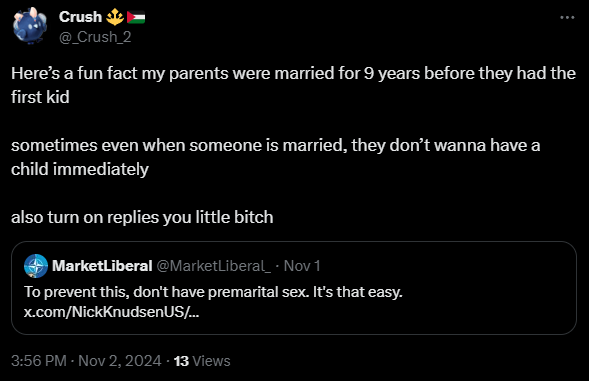
Task: Click the @MarketLiberal_ handle
Action: [213, 266]
